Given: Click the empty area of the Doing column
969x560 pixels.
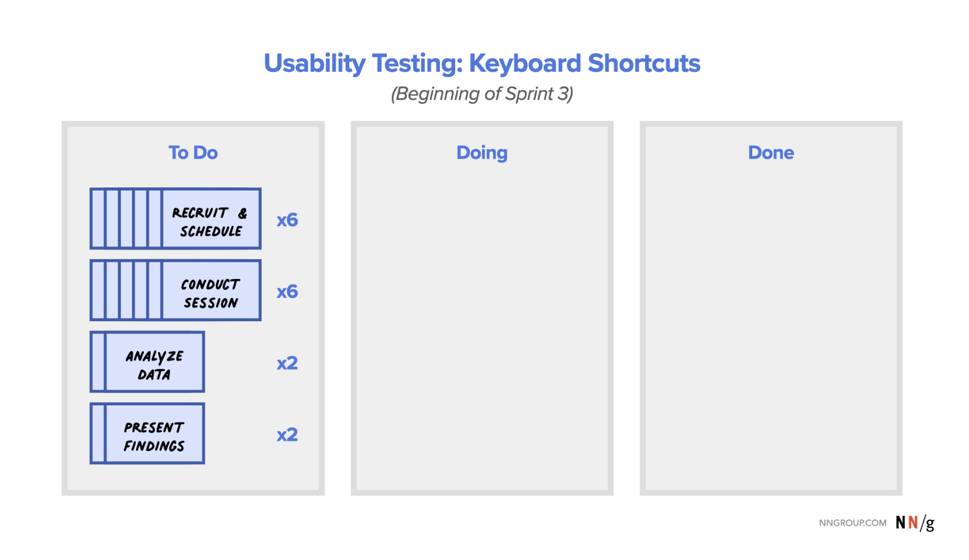Looking at the screenshot, I should (482, 327).
